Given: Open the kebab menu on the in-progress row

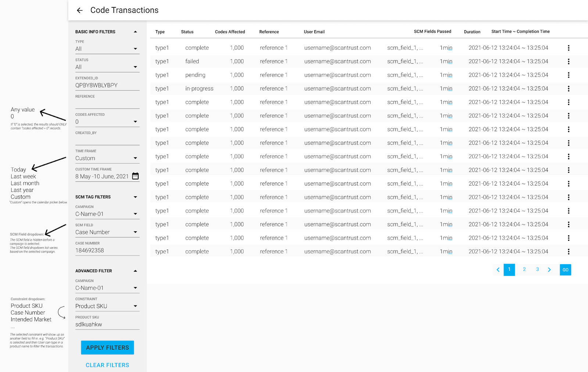Looking at the screenshot, I should [x=569, y=89].
